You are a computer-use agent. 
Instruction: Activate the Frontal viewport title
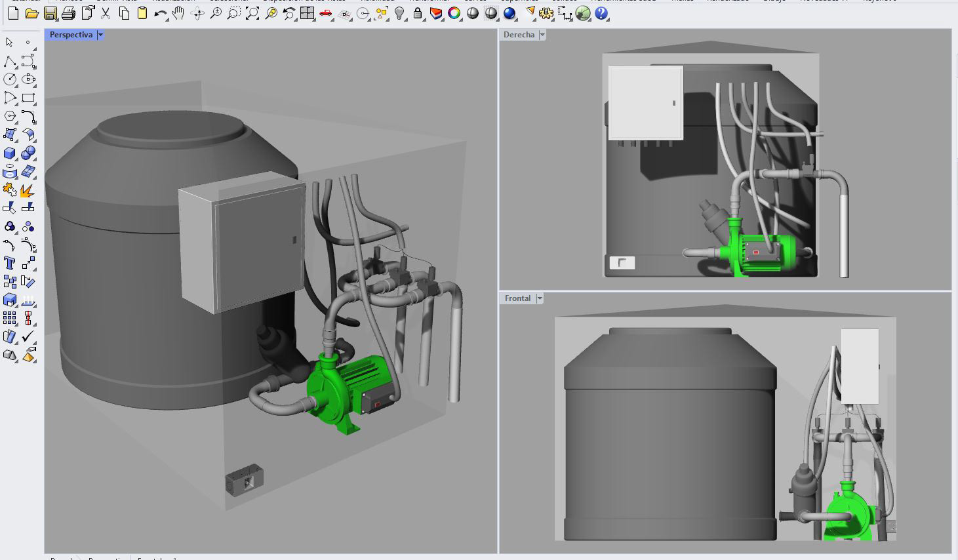(517, 298)
